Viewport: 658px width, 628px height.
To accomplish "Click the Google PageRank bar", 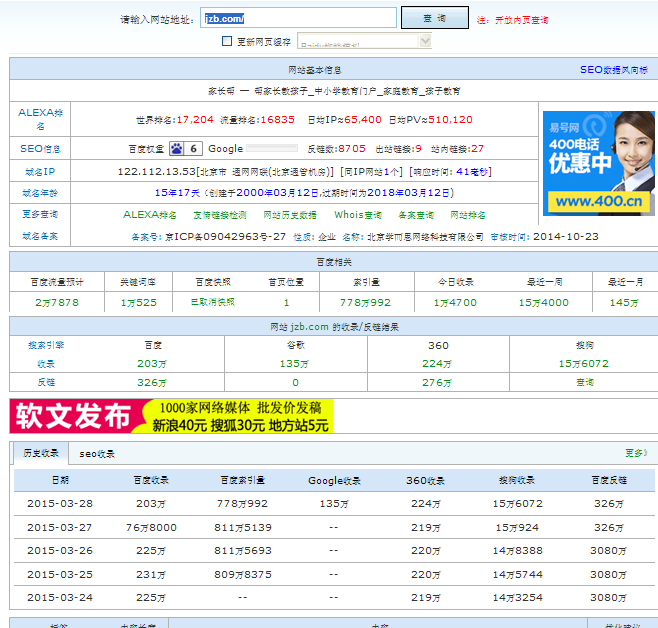I will click(x=272, y=148).
